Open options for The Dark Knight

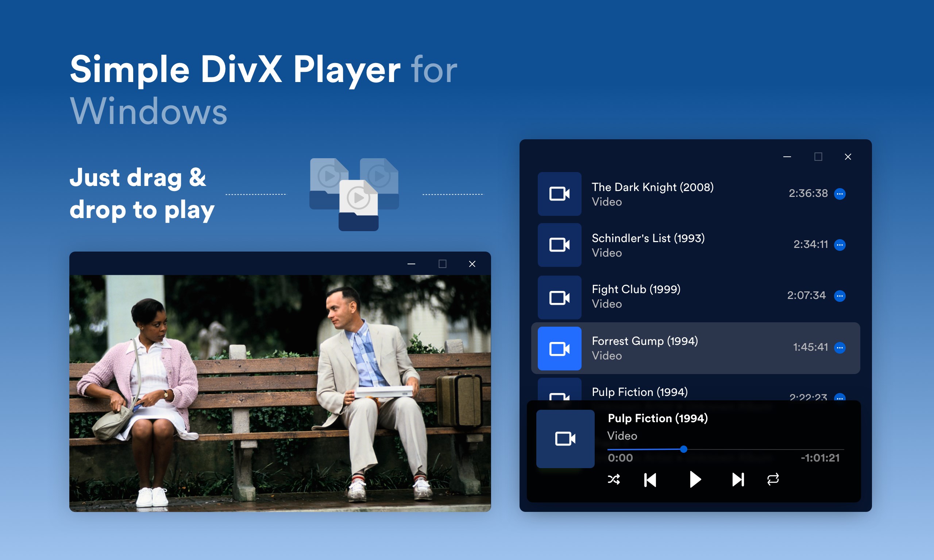click(840, 194)
